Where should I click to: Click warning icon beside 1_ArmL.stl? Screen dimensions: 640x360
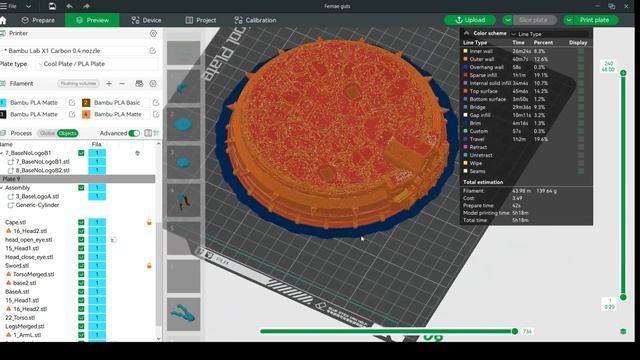[8, 335]
